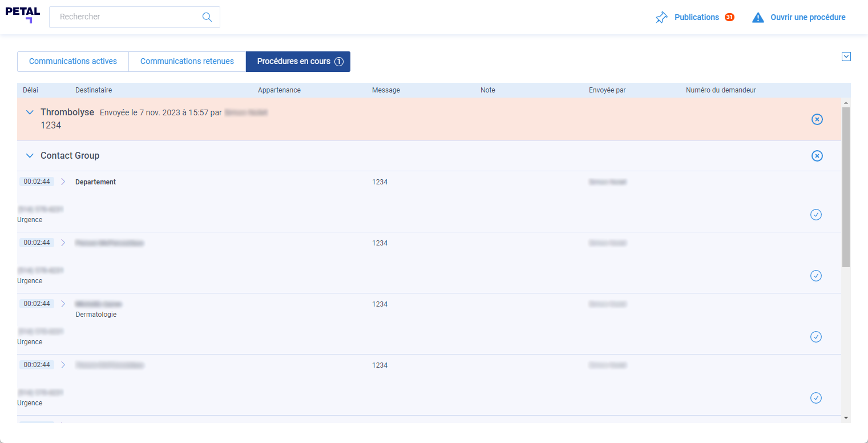Click the Délai column header

[x=31, y=90]
